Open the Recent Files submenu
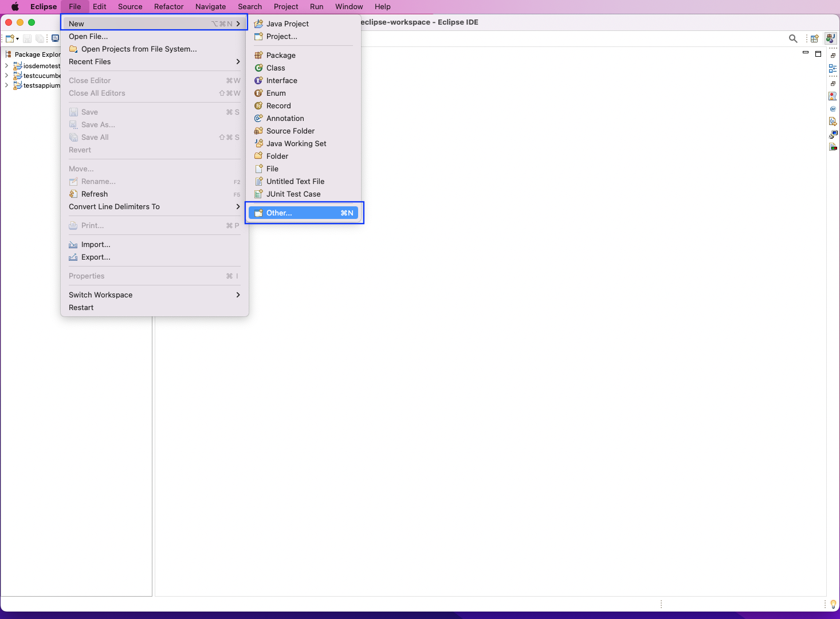 [x=155, y=61]
